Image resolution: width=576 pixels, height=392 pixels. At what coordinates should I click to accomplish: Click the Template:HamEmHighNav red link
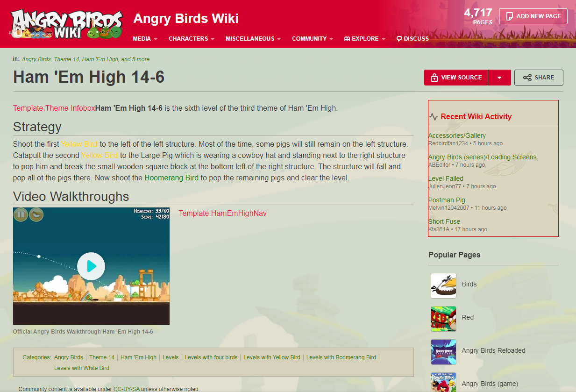coord(223,213)
